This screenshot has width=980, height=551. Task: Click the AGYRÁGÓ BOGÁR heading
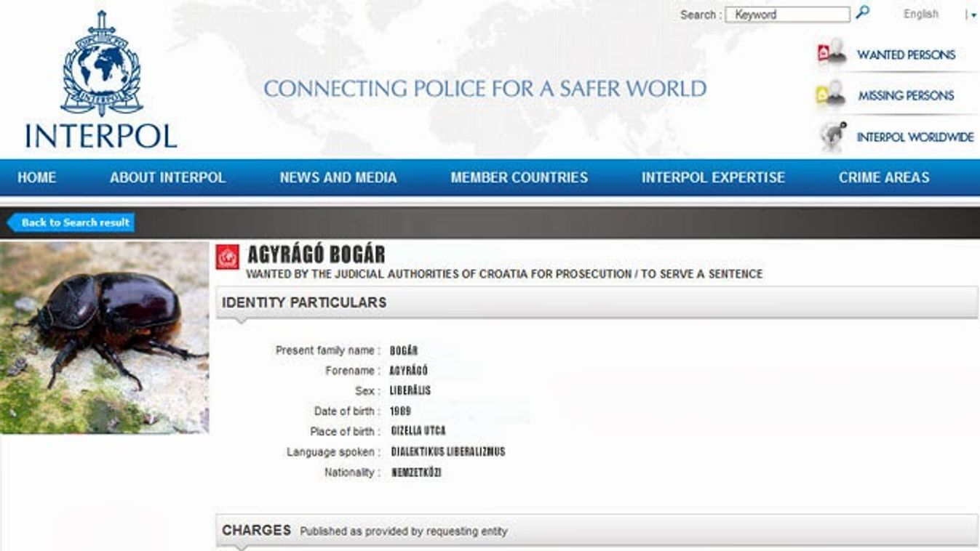click(316, 254)
